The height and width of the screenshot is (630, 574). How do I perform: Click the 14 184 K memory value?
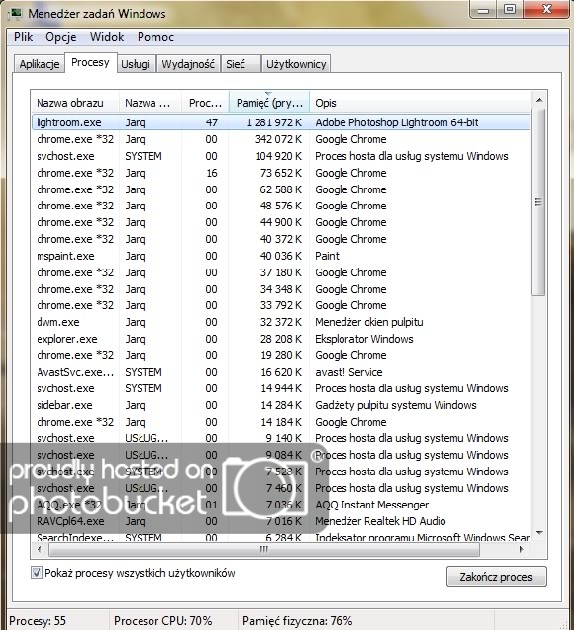point(280,422)
